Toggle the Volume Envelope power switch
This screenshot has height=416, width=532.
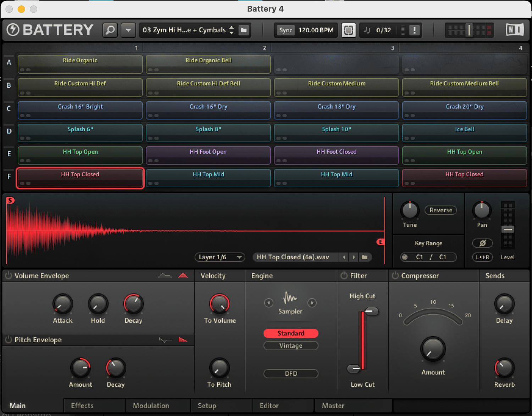pyautogui.click(x=8, y=276)
